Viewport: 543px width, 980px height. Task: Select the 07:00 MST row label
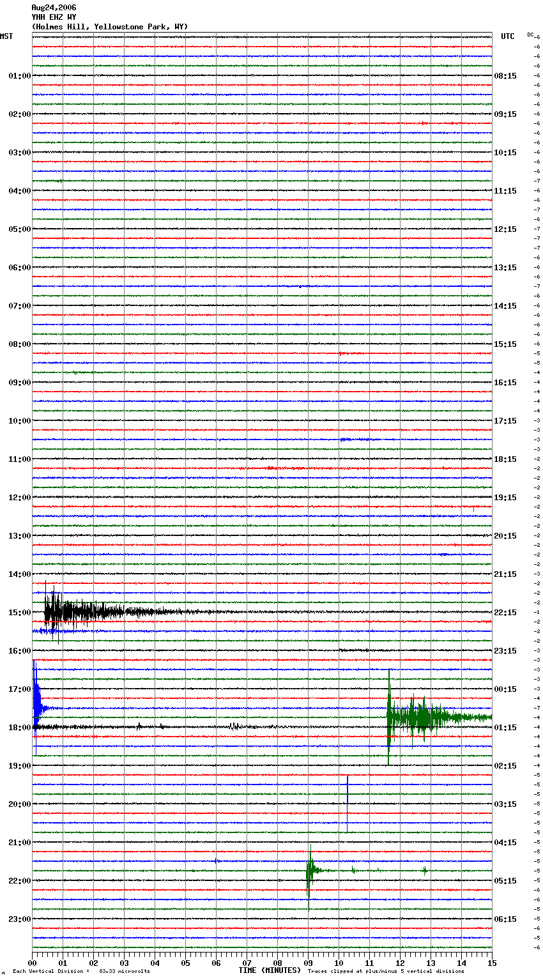[20, 306]
